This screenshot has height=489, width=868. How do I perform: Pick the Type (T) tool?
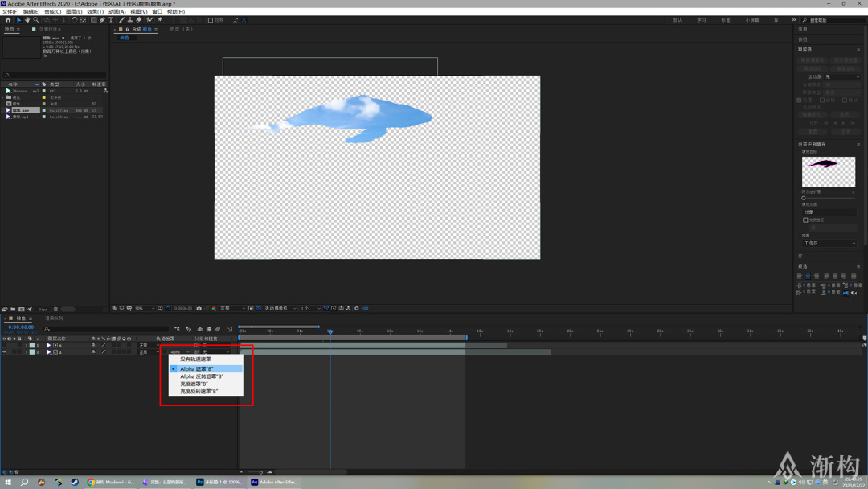click(113, 20)
